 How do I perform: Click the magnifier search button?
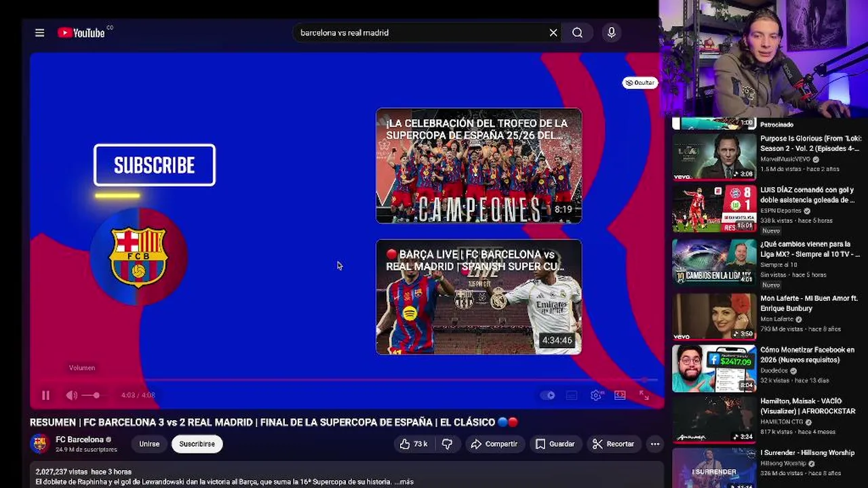(x=577, y=33)
